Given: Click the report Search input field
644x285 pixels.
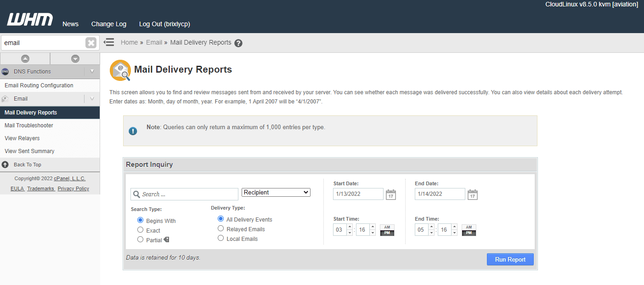Looking at the screenshot, I should [184, 194].
